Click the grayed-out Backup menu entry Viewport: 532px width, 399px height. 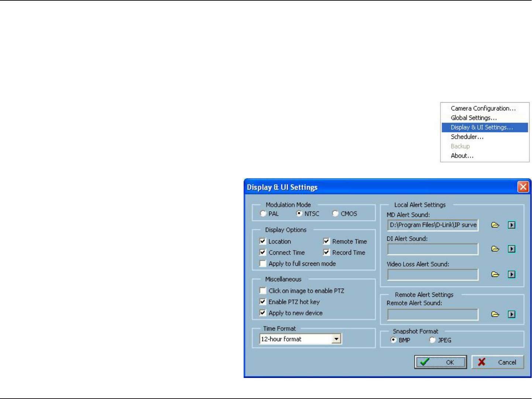click(485, 147)
